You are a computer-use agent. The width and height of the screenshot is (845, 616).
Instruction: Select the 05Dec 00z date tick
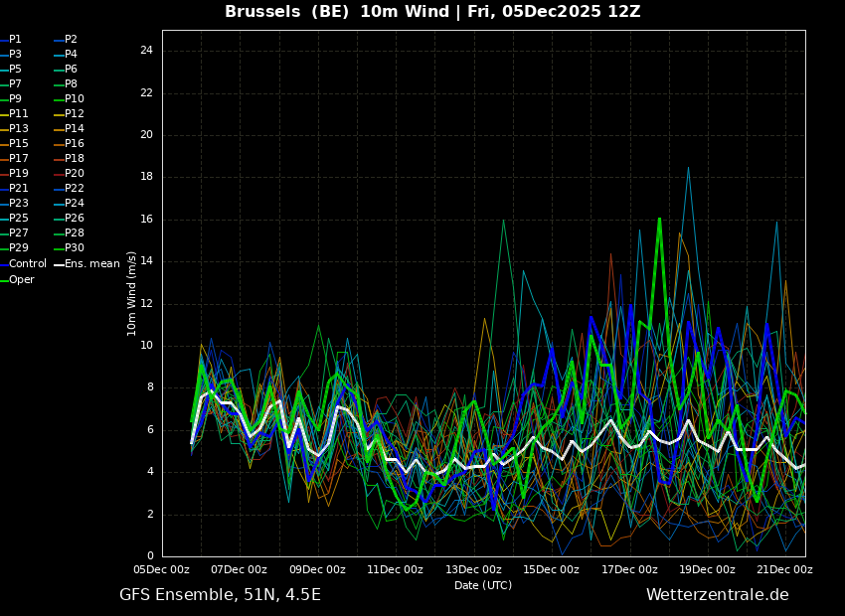[x=162, y=570]
